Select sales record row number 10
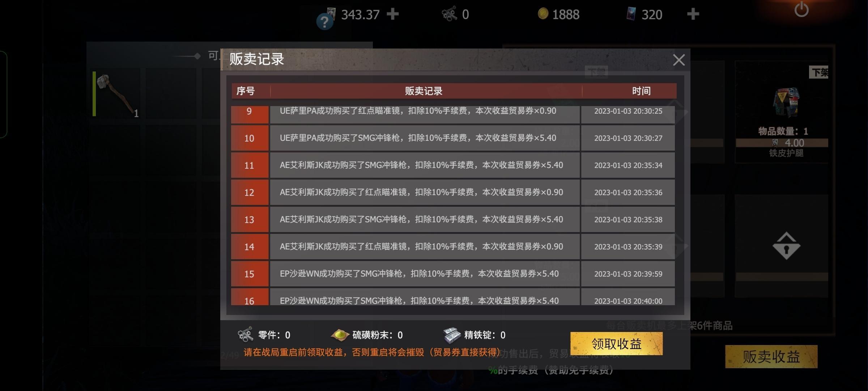This screenshot has width=868, height=391. 453,138
